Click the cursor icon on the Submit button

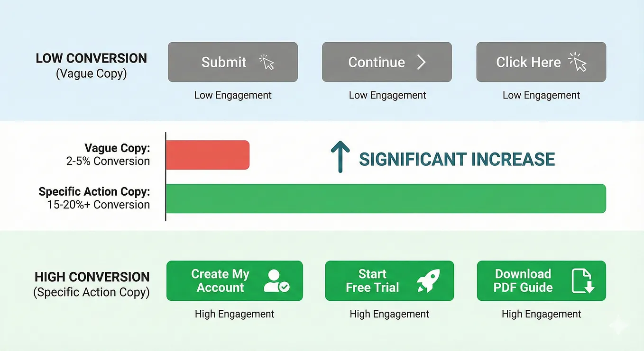(x=267, y=63)
